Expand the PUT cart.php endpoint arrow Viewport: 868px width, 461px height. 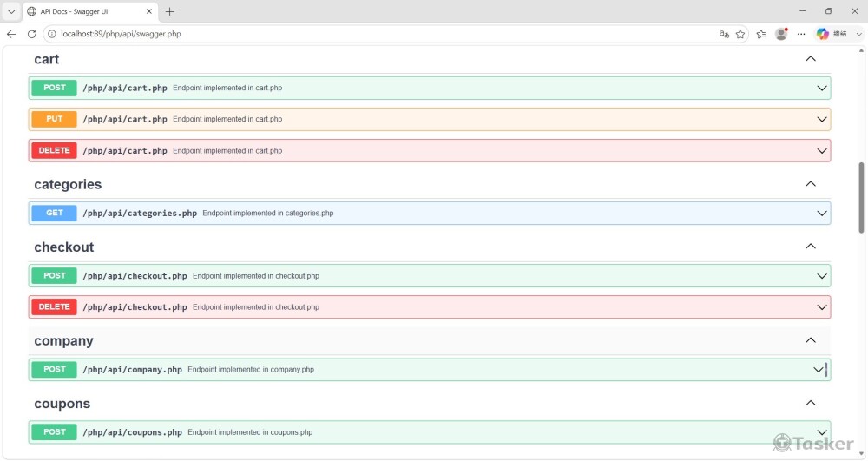click(x=821, y=120)
